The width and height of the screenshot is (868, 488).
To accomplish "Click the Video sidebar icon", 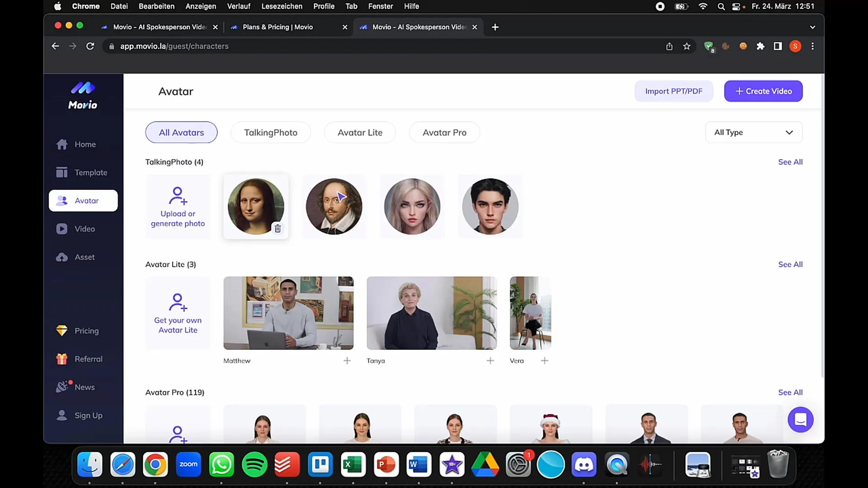I will (61, 228).
